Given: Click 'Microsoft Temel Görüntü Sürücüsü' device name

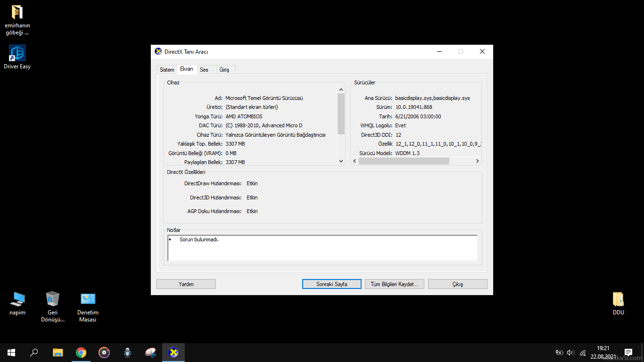Looking at the screenshot, I should click(264, 98).
